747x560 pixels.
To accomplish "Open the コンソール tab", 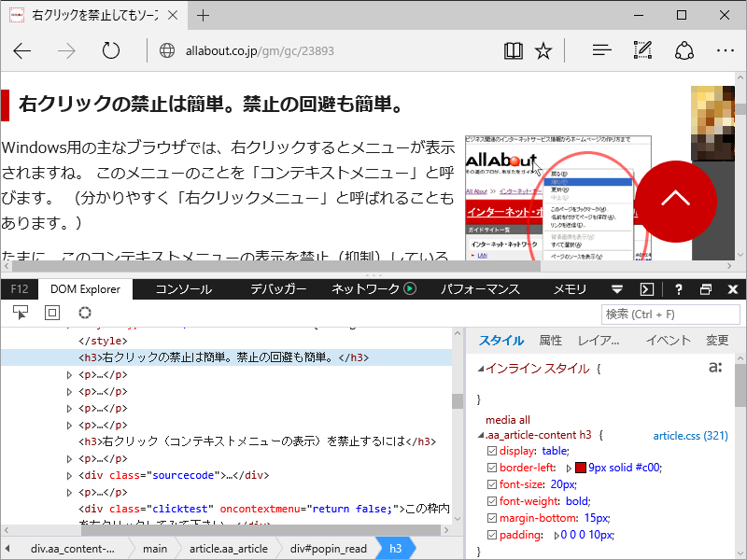I will (x=183, y=289).
